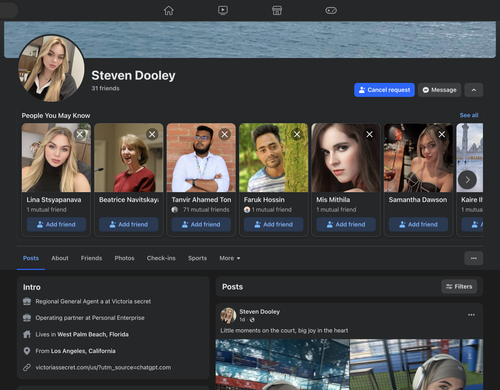Select the Posts tab
This screenshot has height=390, width=500.
click(31, 258)
